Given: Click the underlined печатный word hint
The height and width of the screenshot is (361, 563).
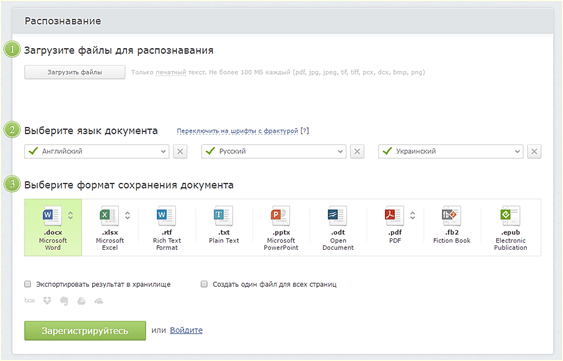Looking at the screenshot, I should (x=171, y=72).
